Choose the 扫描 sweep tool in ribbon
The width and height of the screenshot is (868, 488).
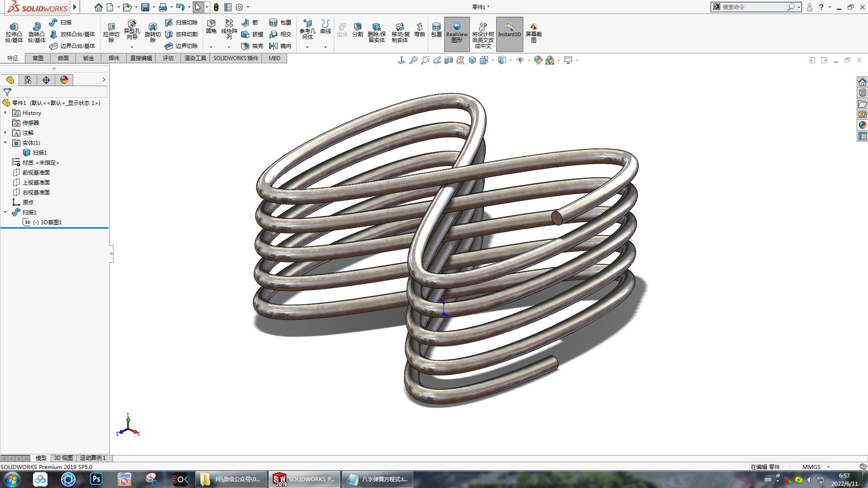(x=60, y=22)
